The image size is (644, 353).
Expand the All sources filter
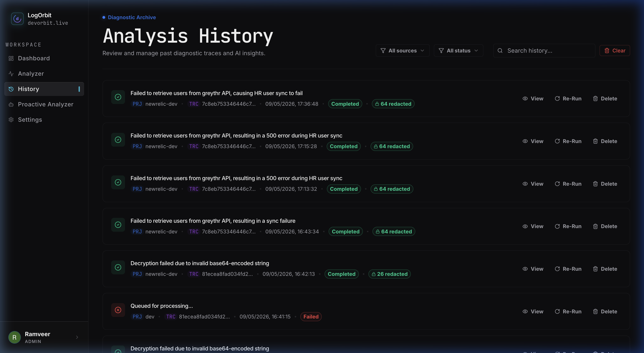[402, 51]
